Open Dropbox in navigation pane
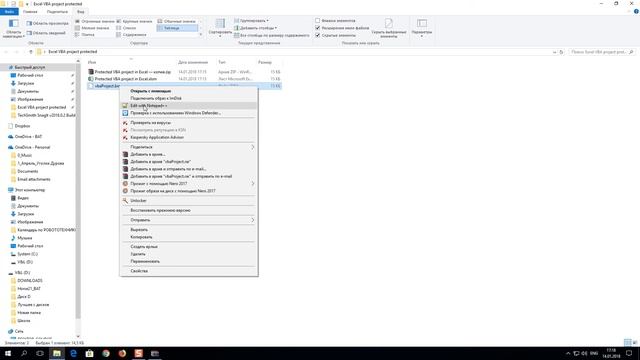 point(22,126)
